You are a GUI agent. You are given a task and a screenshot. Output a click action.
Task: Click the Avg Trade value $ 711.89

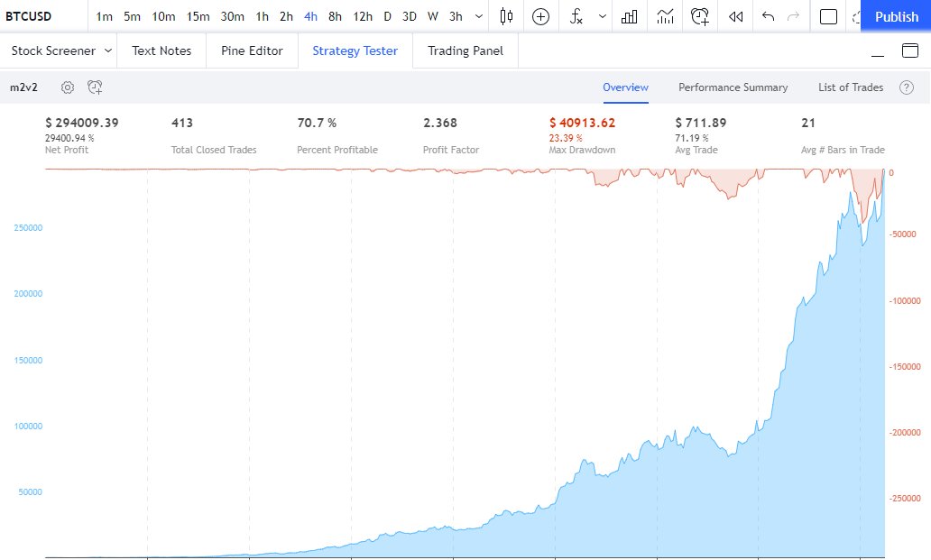pyautogui.click(x=701, y=123)
